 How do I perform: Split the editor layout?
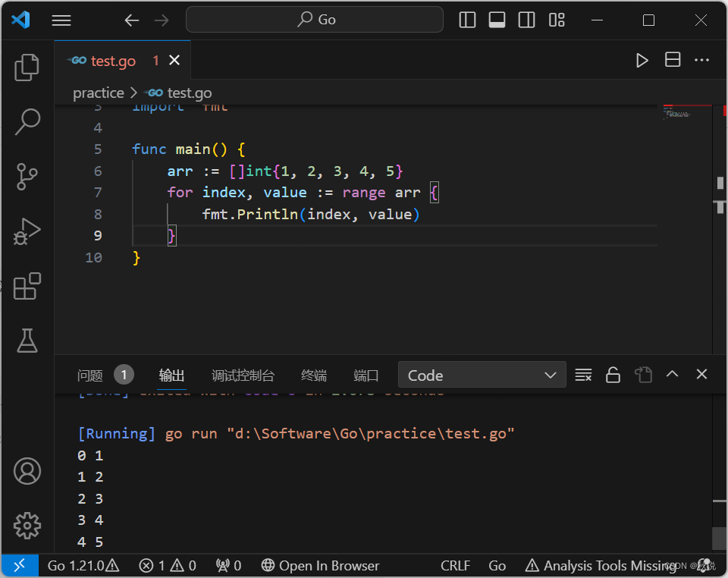(673, 60)
